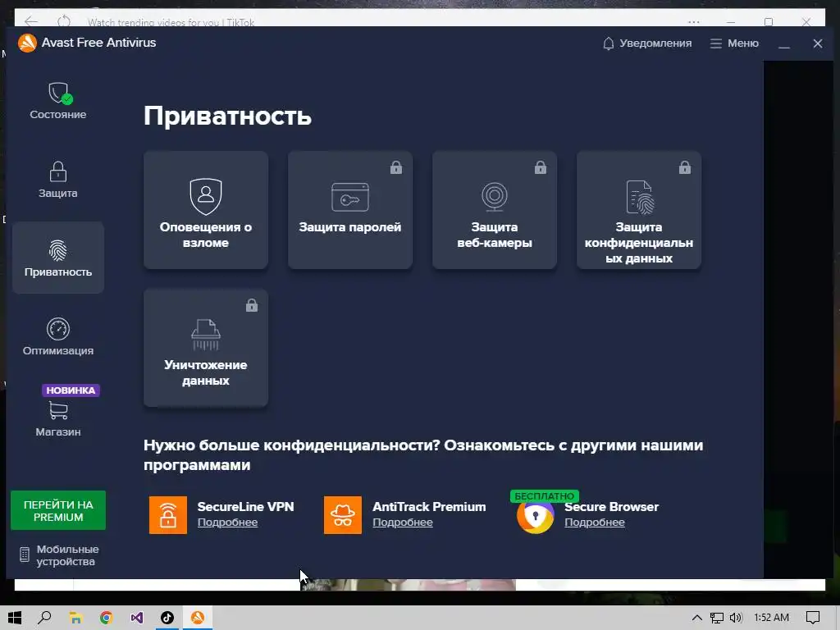Open more options in TikTok window
The height and width of the screenshot is (630, 840).
[694, 22]
